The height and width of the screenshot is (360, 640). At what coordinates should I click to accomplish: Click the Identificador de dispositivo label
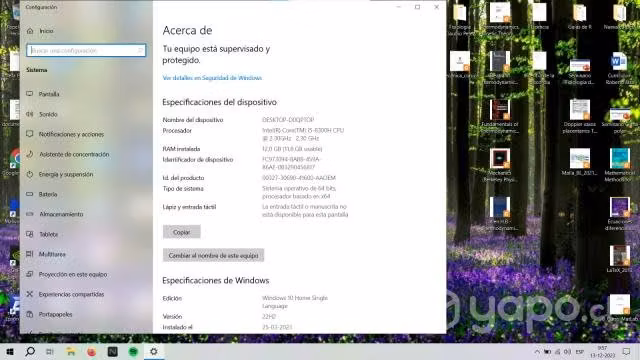coord(198,160)
